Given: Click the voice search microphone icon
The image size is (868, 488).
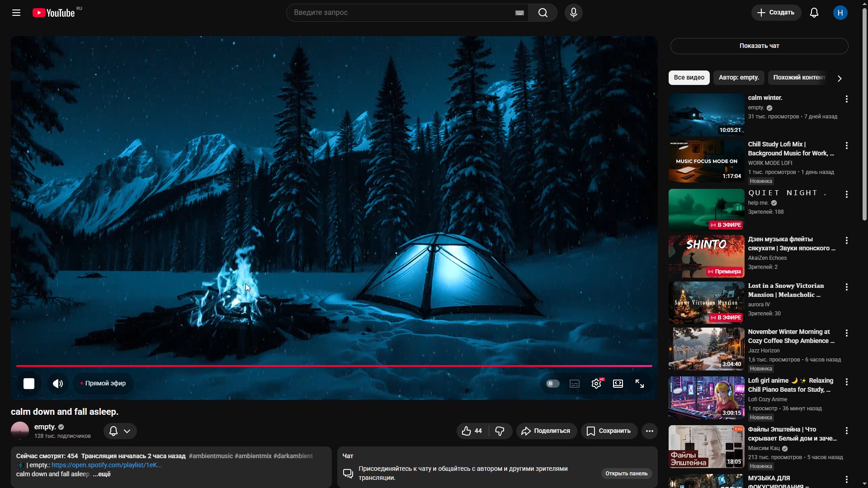Looking at the screenshot, I should (x=573, y=13).
